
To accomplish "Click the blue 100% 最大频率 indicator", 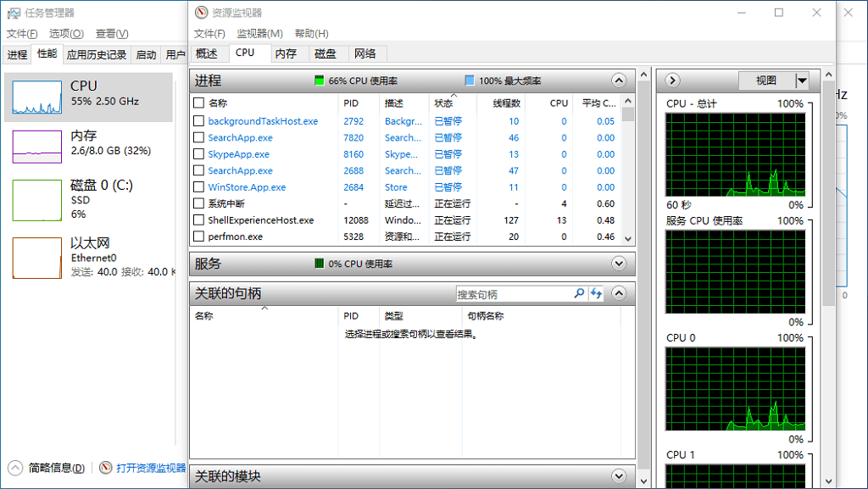I will [x=469, y=80].
